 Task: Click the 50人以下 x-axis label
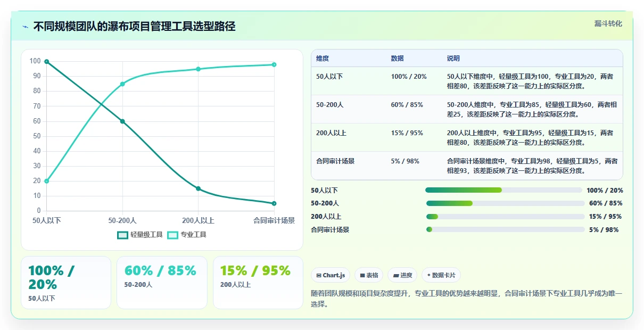[47, 220]
